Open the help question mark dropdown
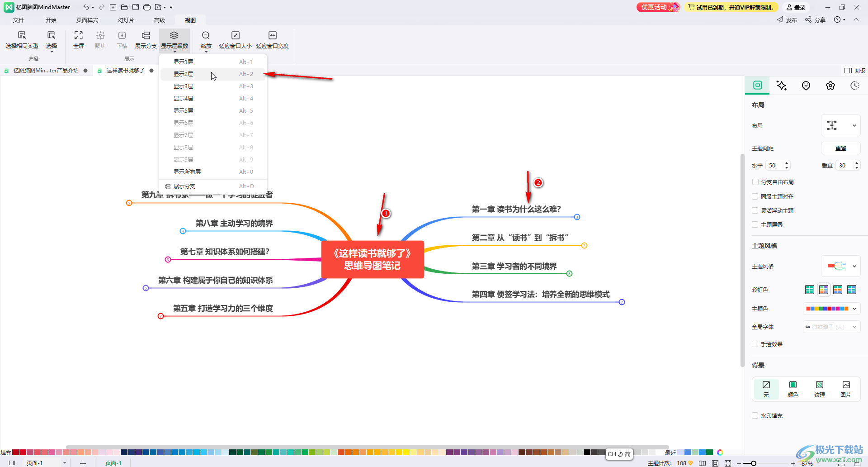 840,20
